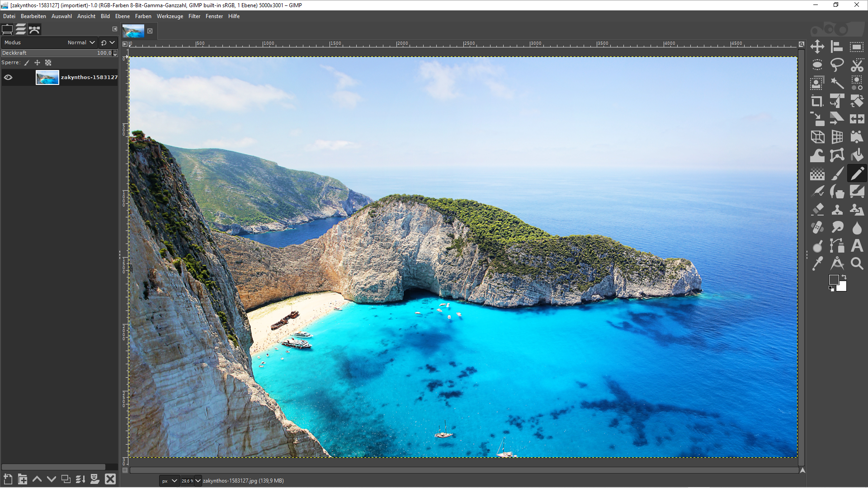Delete the layer with the X button

[x=110, y=479]
